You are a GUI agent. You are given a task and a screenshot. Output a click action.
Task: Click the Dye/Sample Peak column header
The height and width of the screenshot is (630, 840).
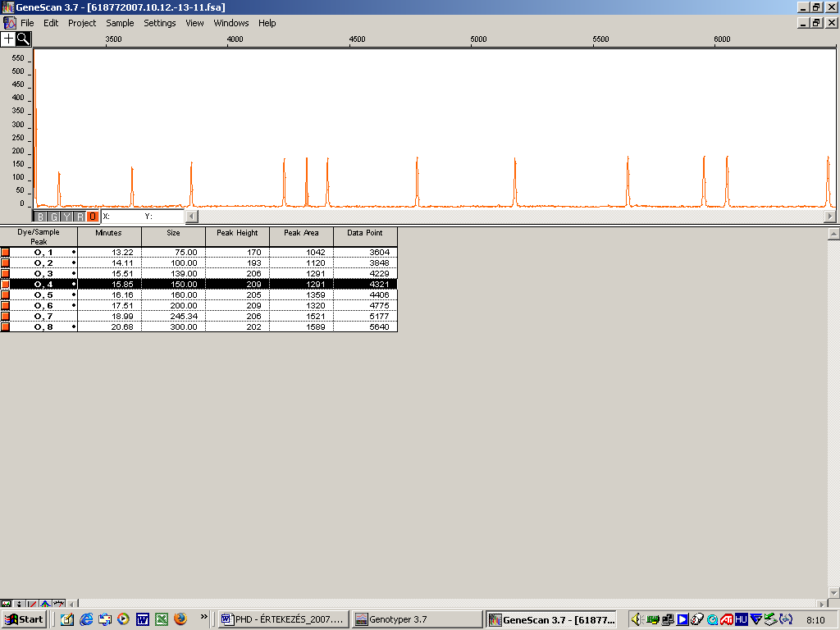click(39, 237)
